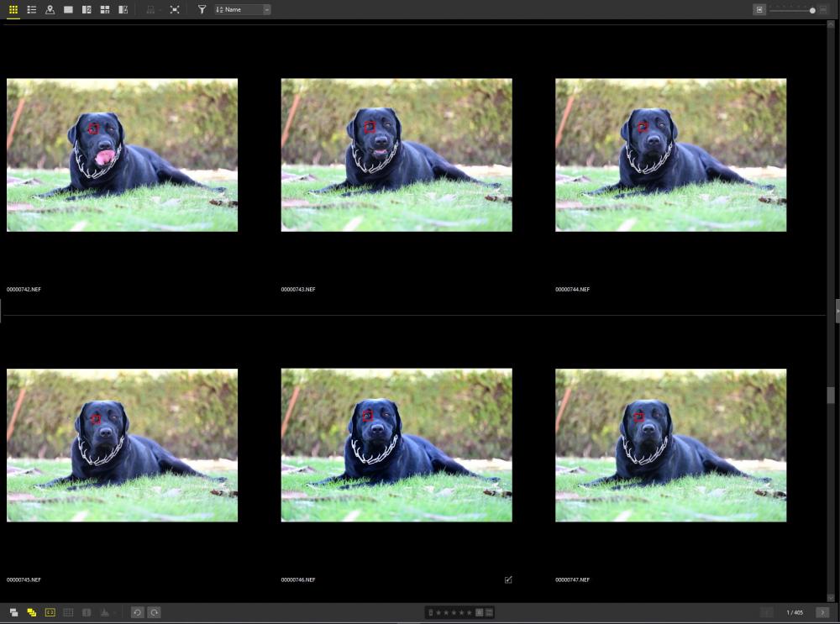Click the full screen display icon

pyautogui.click(x=175, y=9)
